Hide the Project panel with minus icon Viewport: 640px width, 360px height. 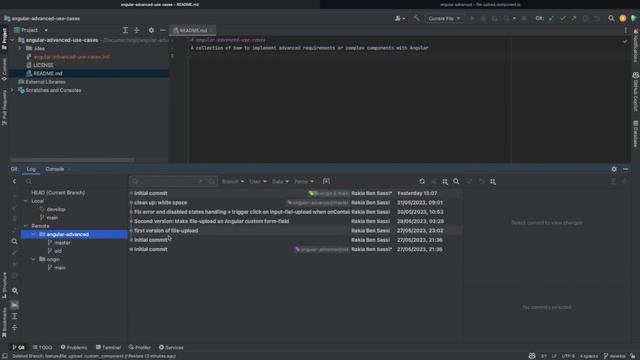tap(162, 30)
